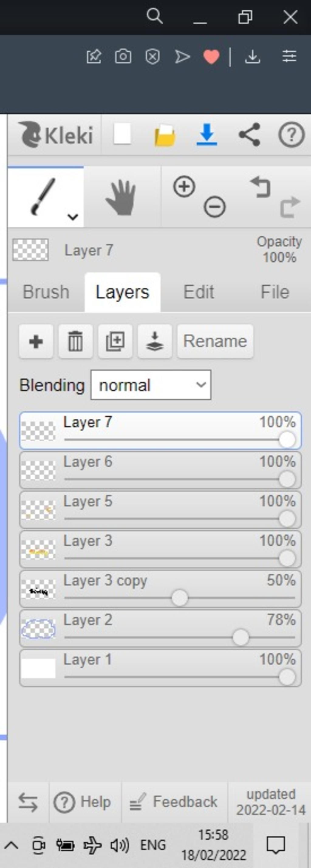Screen dimensions: 311x868
Task: Delete layer using trash icon
Action: coord(75,341)
